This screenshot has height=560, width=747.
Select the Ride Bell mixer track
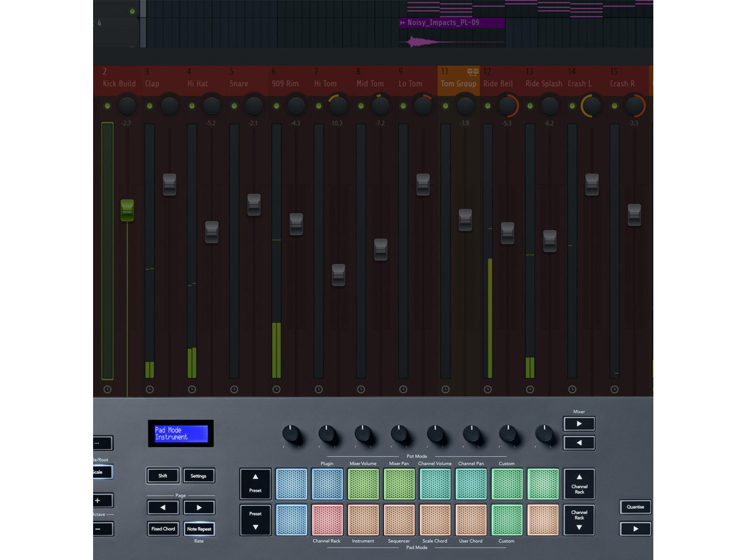[499, 84]
